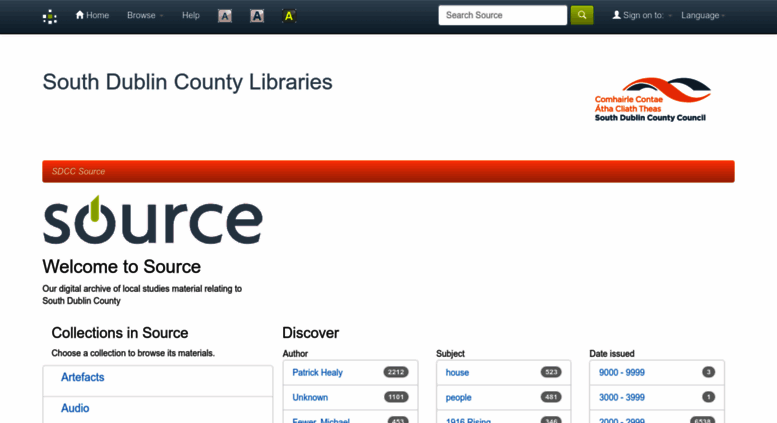The height and width of the screenshot is (423, 777).
Task: Click the DSpace logo icon in navbar
Action: pyautogui.click(x=50, y=16)
